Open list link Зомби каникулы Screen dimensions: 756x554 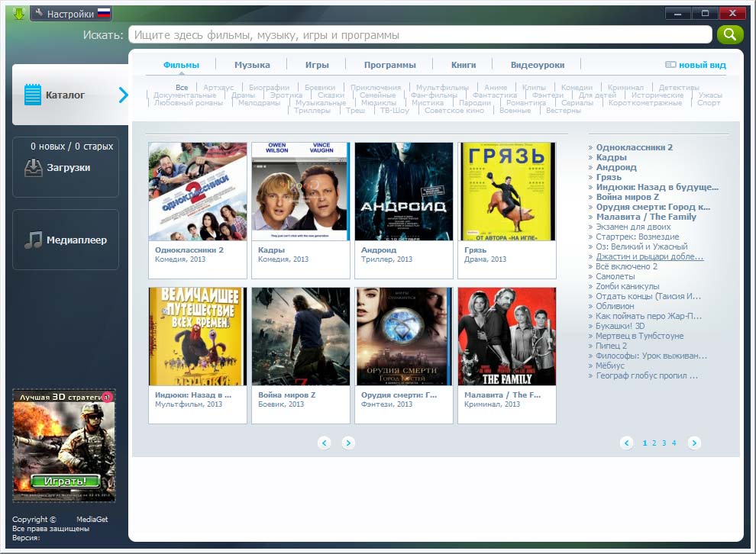627,286
